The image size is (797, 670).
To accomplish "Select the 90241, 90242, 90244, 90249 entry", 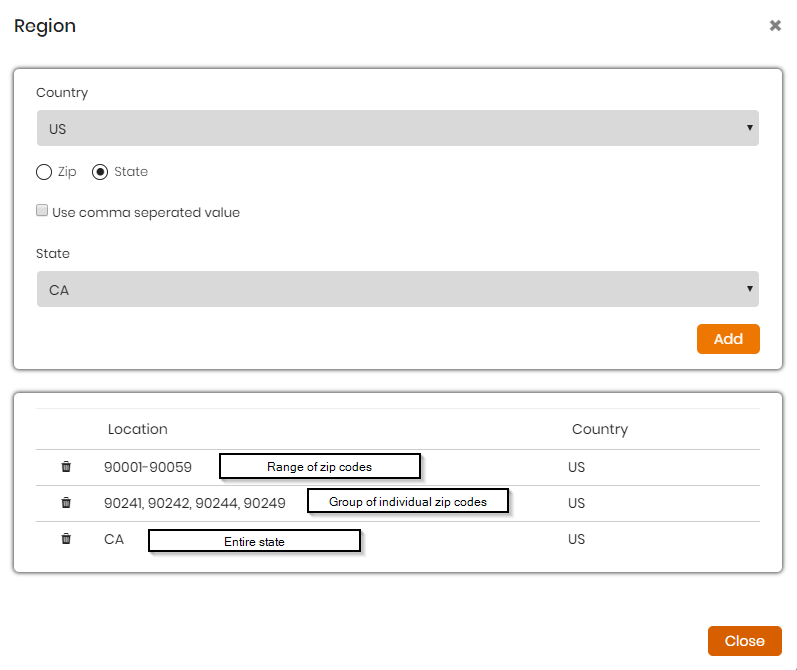I will [x=195, y=503].
